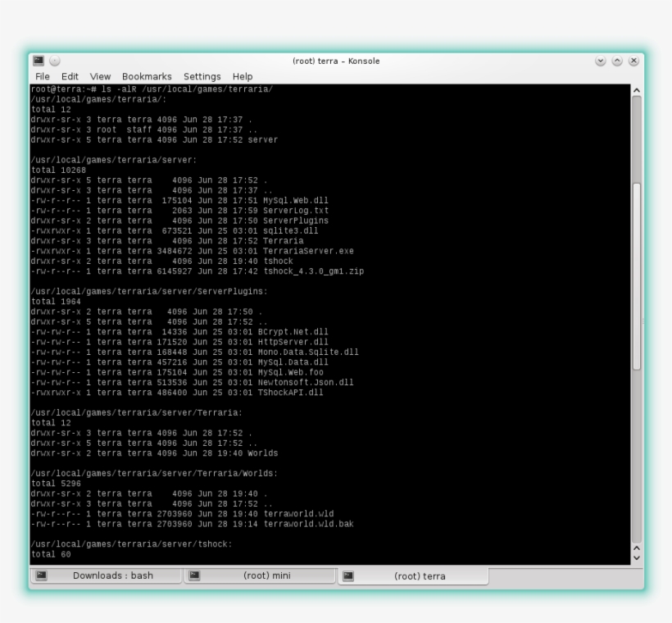Switch to the (root) mini tab
The height and width of the screenshot is (623, 672).
[266, 575]
